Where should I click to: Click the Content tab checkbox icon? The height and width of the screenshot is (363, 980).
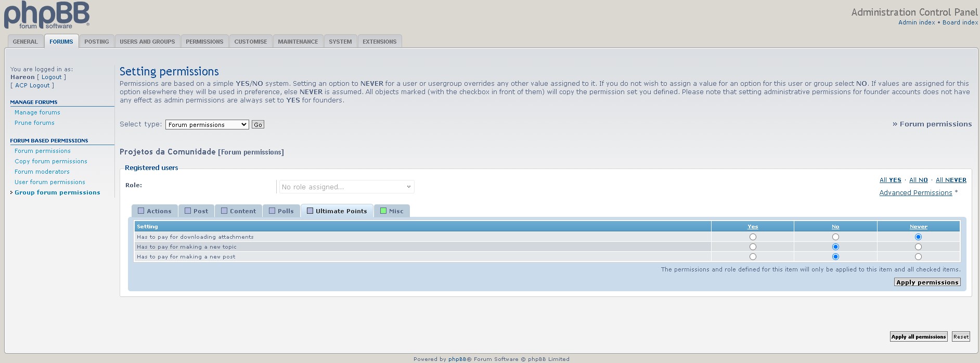point(224,211)
